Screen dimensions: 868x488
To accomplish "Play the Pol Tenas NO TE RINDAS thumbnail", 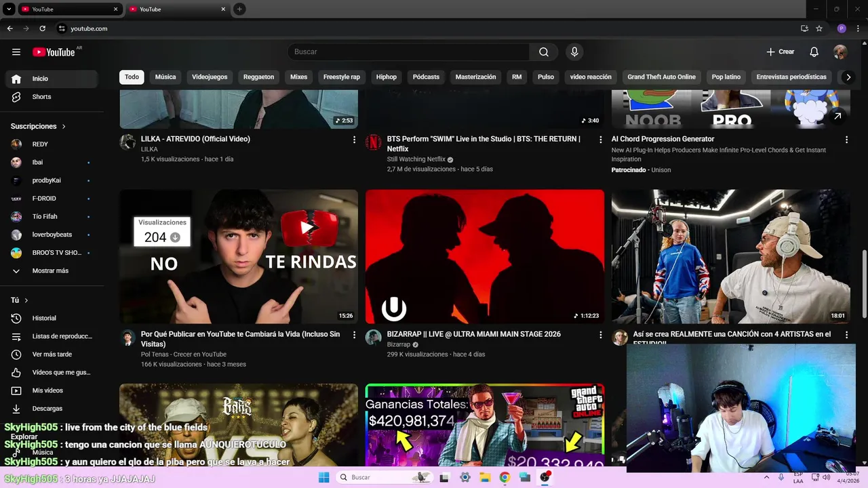I will (x=239, y=256).
